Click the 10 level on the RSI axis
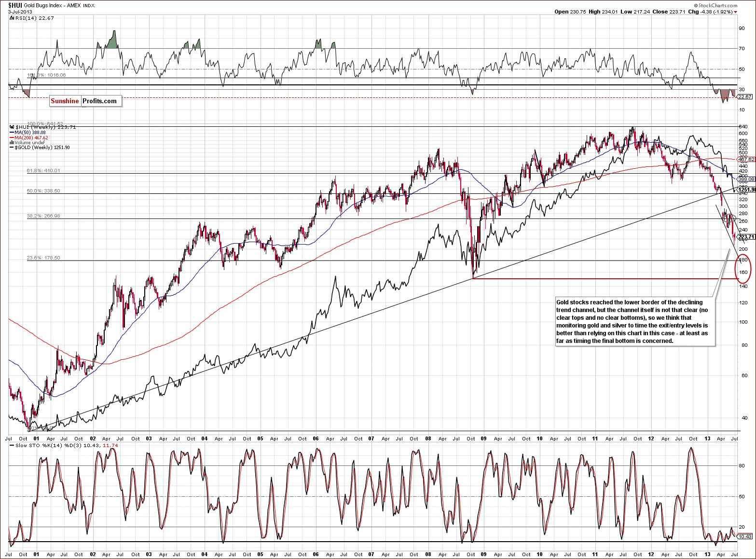Image resolution: width=756 pixels, height=559 pixels. pyautogui.click(x=742, y=110)
